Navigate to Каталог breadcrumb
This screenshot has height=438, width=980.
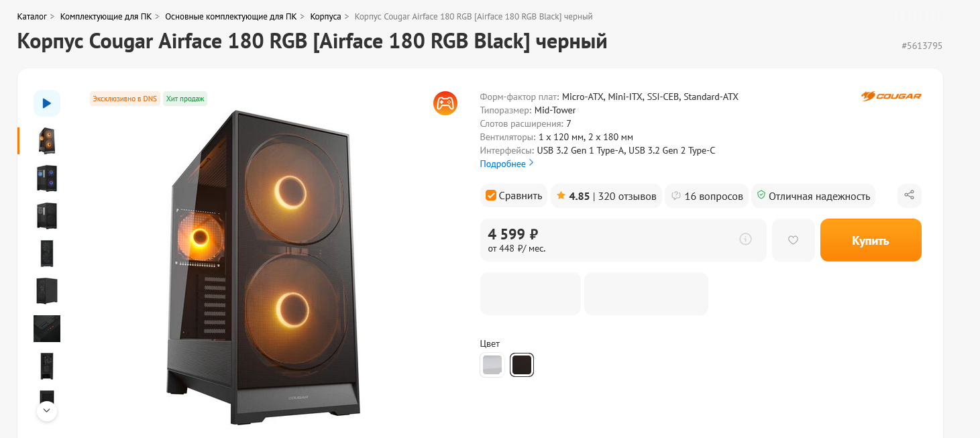pyautogui.click(x=32, y=16)
